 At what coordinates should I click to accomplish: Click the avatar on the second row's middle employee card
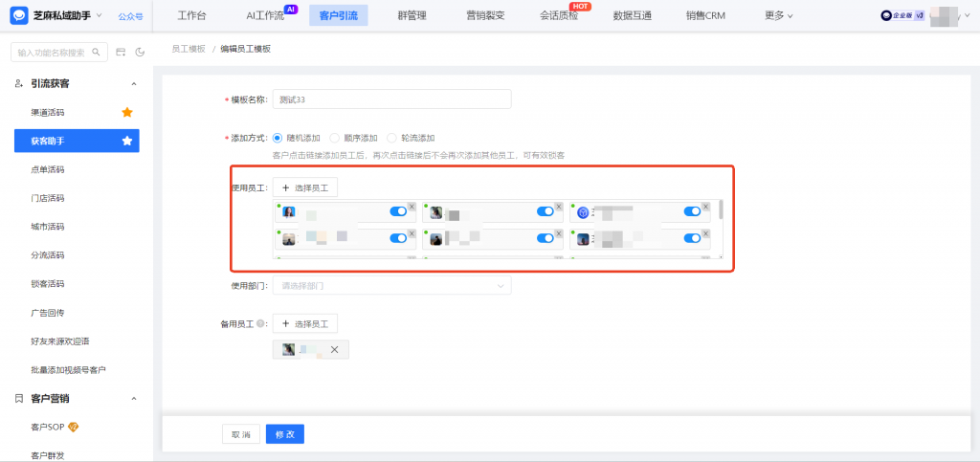click(x=436, y=239)
